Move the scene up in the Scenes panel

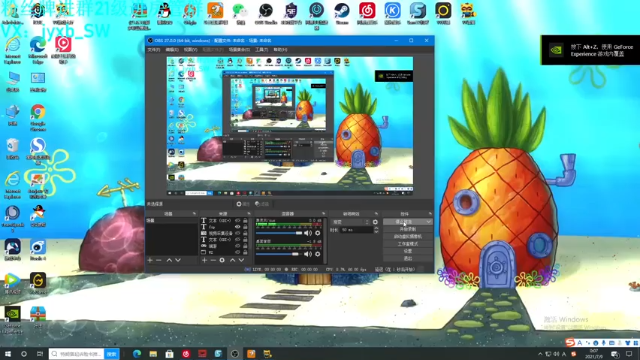(169, 260)
